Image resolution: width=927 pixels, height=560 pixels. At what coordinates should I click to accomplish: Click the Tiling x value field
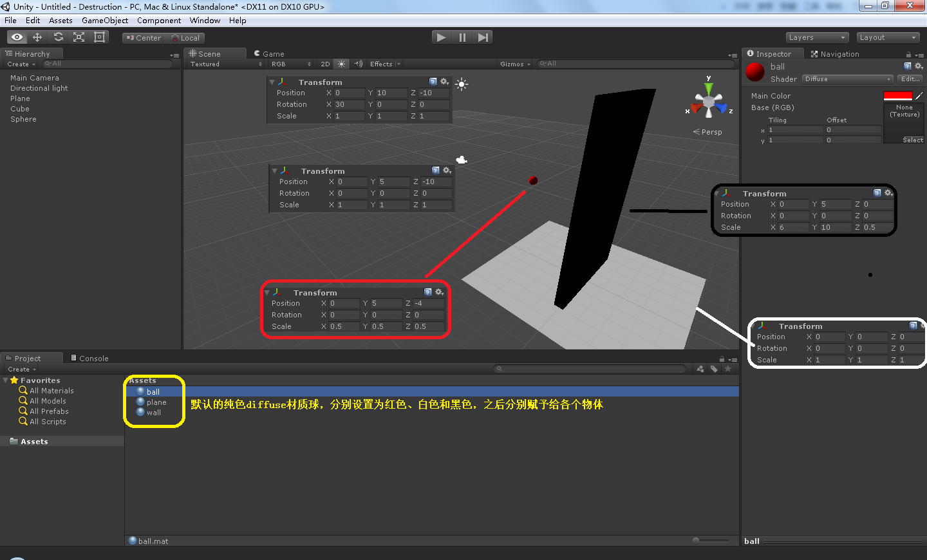(794, 130)
